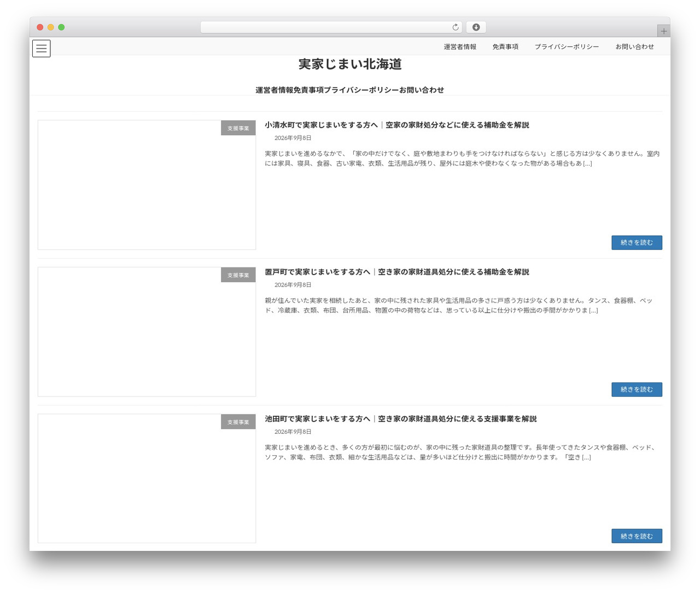Click the excerpt starting 親が住んでいた実家を相続

click(459, 305)
